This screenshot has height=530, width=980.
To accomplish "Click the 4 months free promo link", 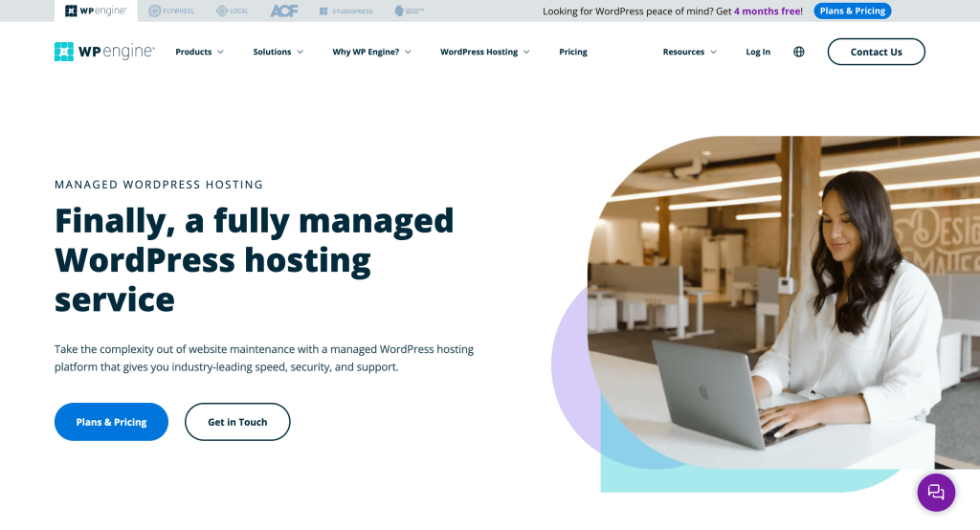I will pos(767,11).
